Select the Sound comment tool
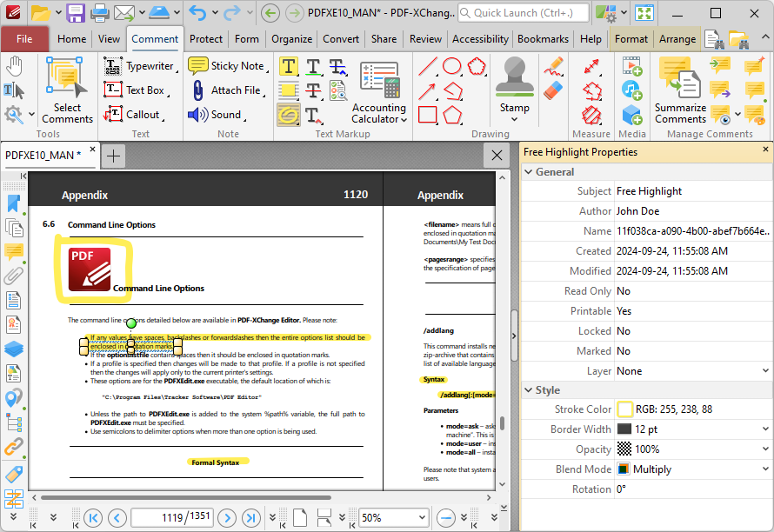 (x=217, y=115)
